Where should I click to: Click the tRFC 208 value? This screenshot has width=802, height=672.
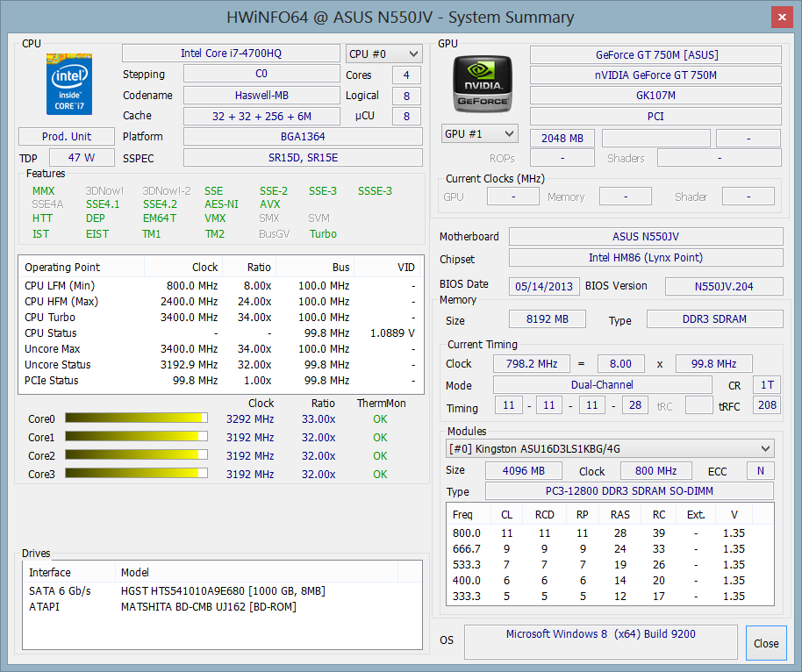pyautogui.click(x=767, y=405)
